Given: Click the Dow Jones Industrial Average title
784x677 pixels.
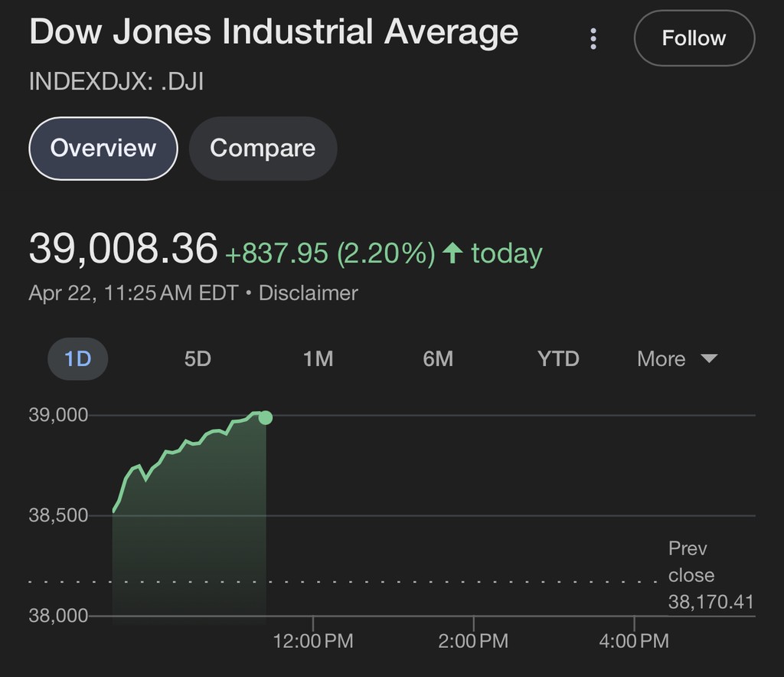Looking at the screenshot, I should coord(273,33).
